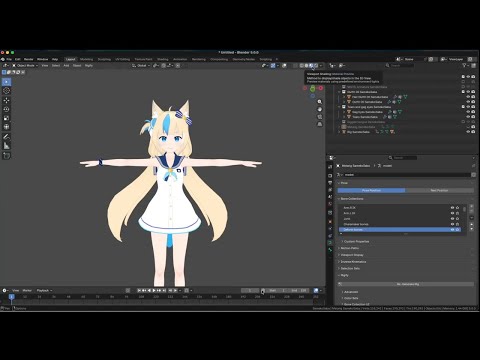
Task: Expand the Viewport Display panel
Action: (351, 255)
